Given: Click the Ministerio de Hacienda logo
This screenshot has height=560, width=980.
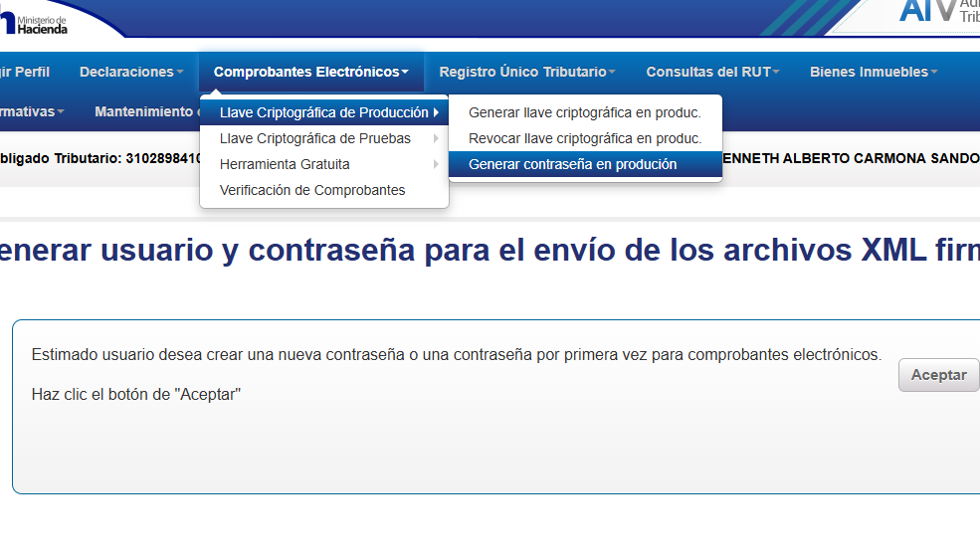Looking at the screenshot, I should 35,20.
